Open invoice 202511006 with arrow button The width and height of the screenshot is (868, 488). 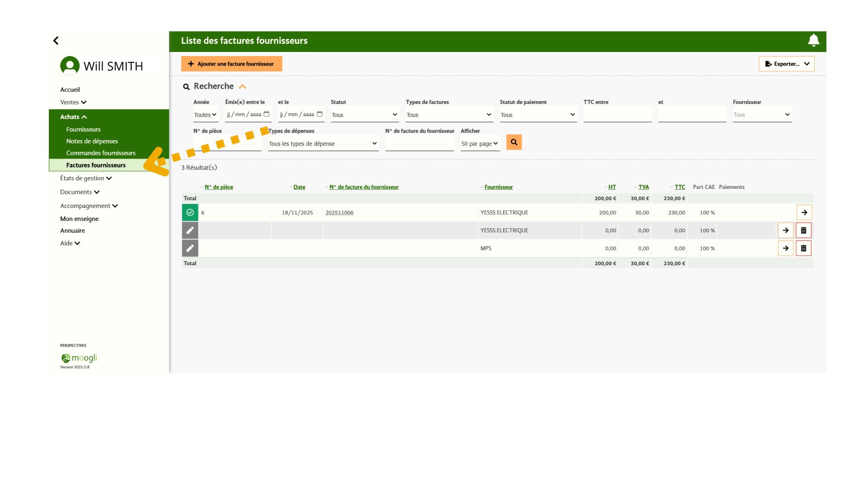pos(804,212)
